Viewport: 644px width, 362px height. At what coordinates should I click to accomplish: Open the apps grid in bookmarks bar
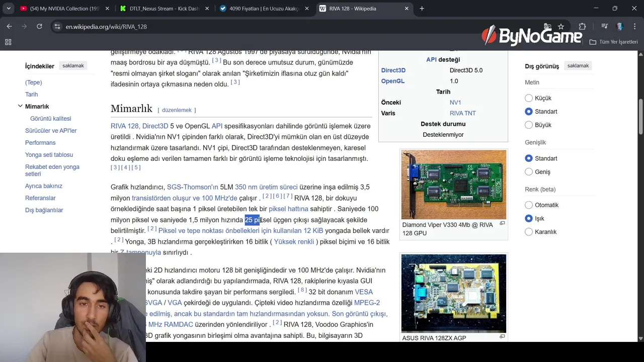(8, 42)
